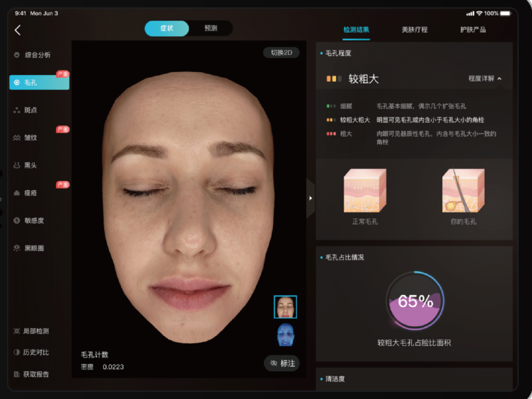This screenshot has width=532, height=399.
Task: Select the blue face map thumbnail
Action: (285, 335)
